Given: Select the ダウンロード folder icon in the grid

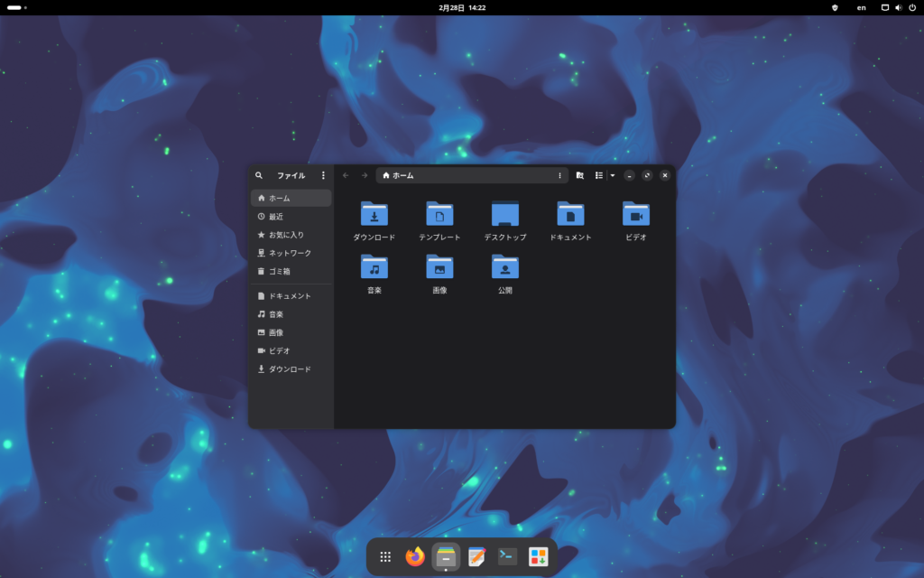Looking at the screenshot, I should [374, 214].
